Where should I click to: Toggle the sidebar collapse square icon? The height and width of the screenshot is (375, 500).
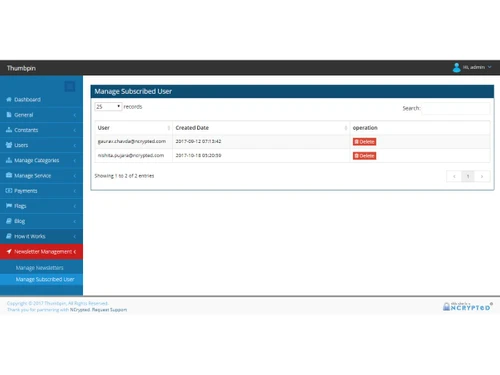[70, 87]
